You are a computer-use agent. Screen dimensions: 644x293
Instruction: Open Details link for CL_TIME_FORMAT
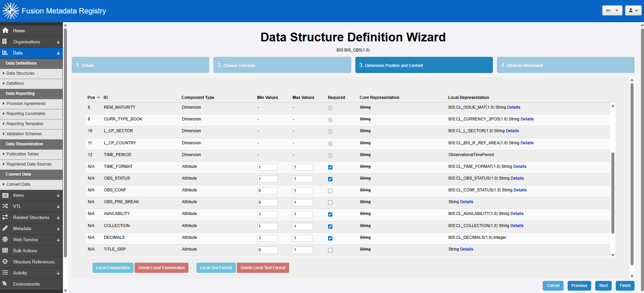(x=520, y=167)
